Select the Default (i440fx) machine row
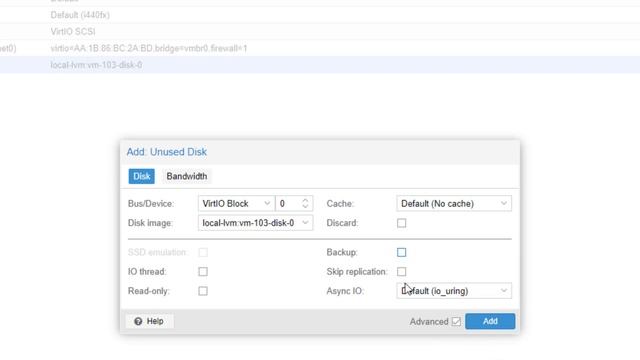Image resolution: width=640 pixels, height=360 pixels. (x=320, y=15)
